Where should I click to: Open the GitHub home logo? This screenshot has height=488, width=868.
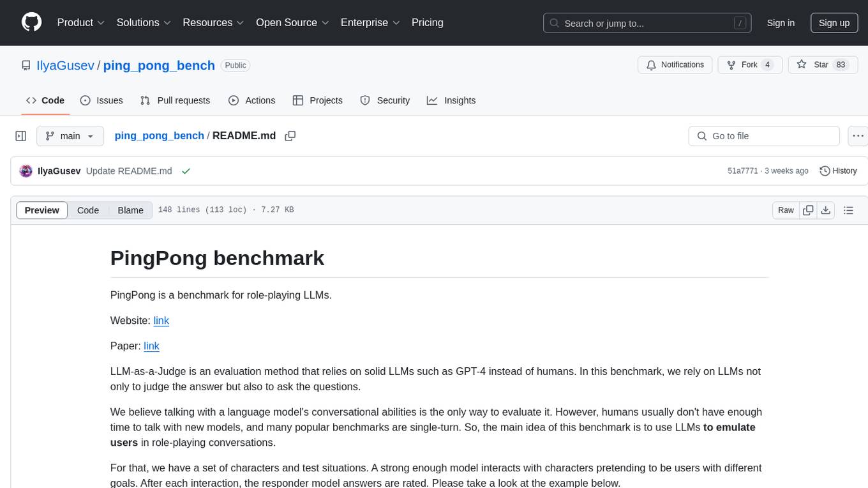click(x=31, y=22)
